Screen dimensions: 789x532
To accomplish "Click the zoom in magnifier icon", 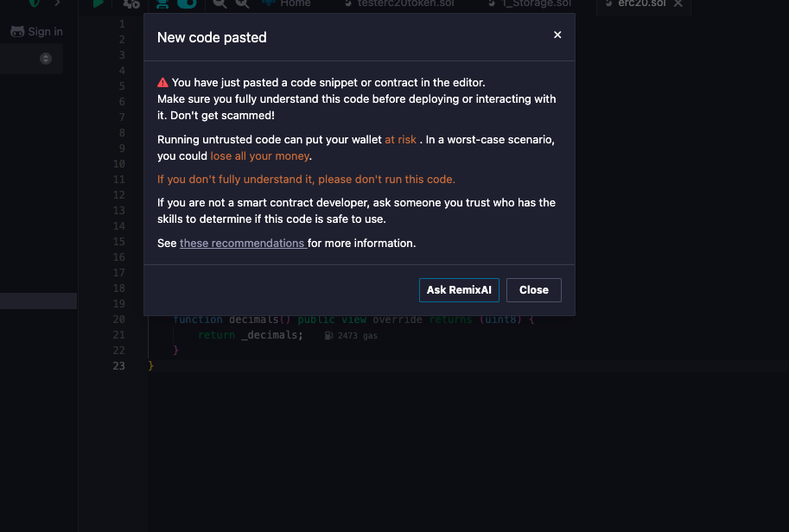I will click(242, 4).
